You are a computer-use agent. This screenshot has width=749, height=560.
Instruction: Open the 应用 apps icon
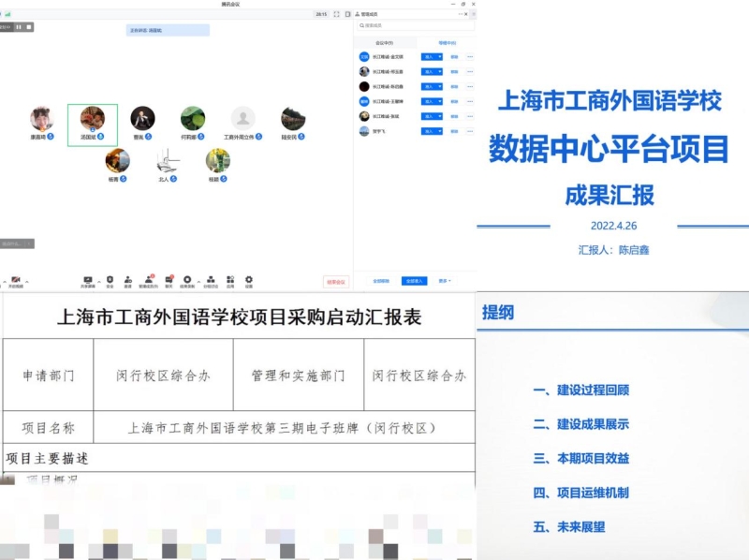[230, 278]
